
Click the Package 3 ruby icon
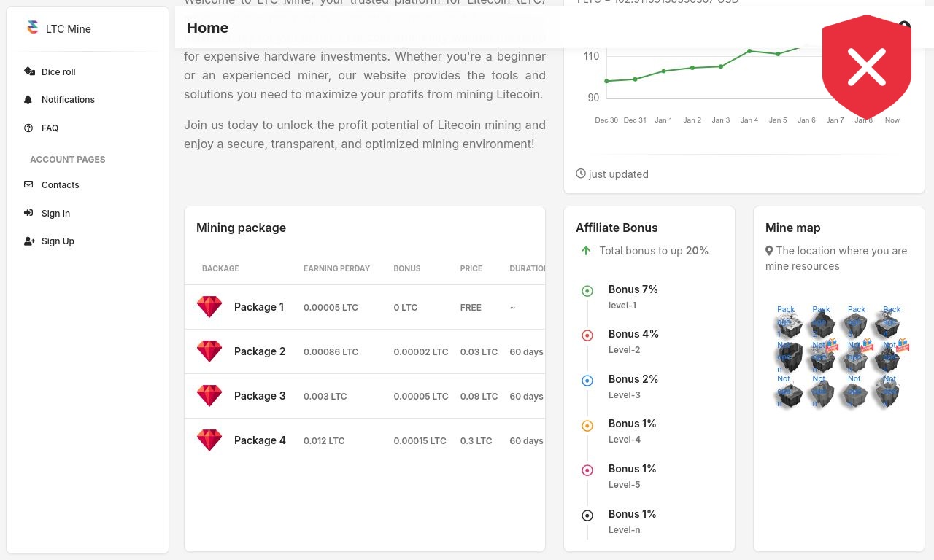point(209,396)
